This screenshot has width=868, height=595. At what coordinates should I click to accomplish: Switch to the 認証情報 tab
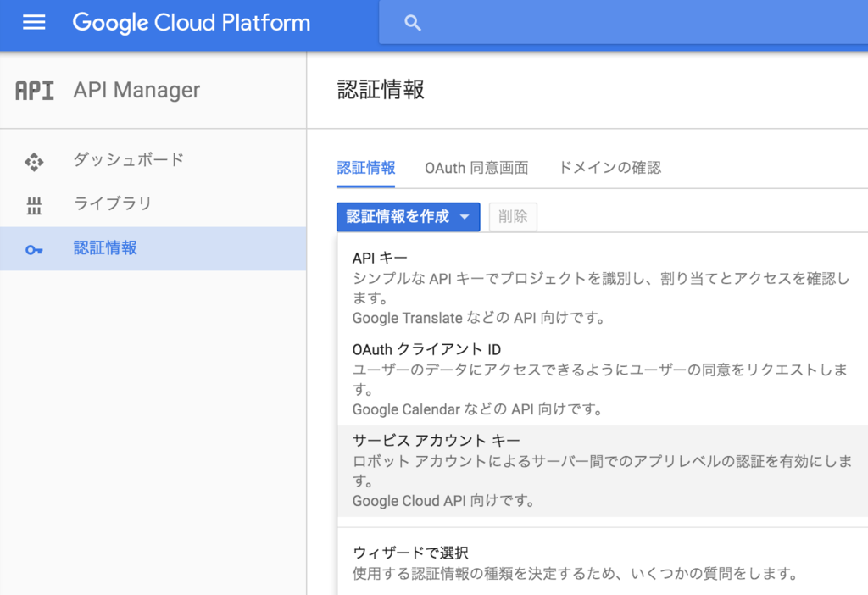click(366, 168)
